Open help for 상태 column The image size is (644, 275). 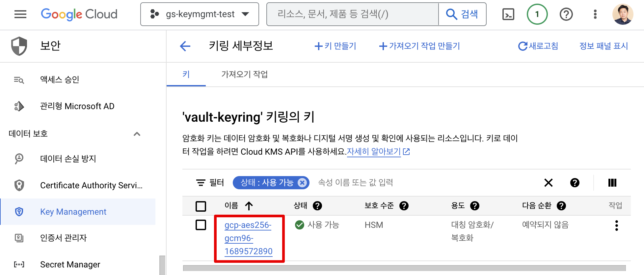(x=317, y=206)
